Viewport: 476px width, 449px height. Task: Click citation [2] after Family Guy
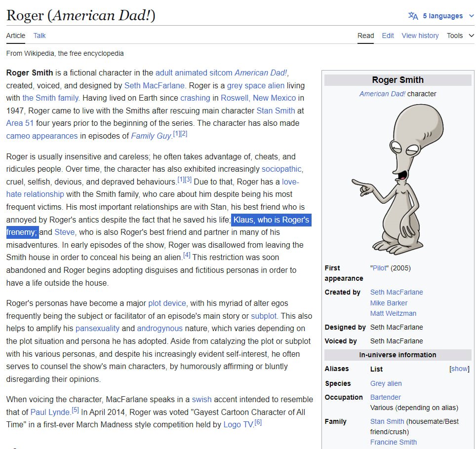click(184, 134)
